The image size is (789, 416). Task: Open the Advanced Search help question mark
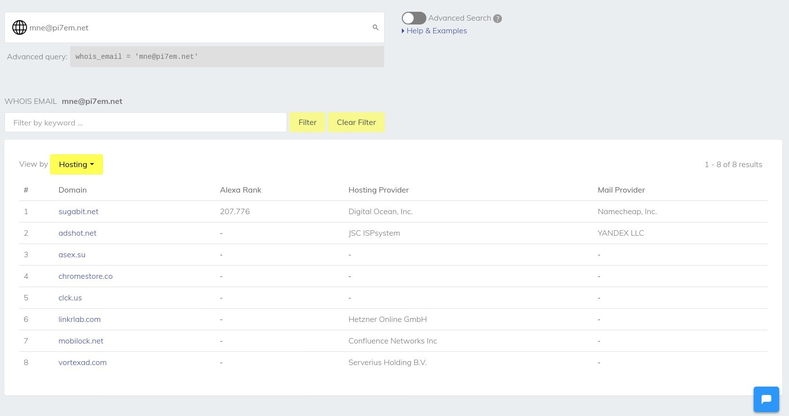coord(497,19)
